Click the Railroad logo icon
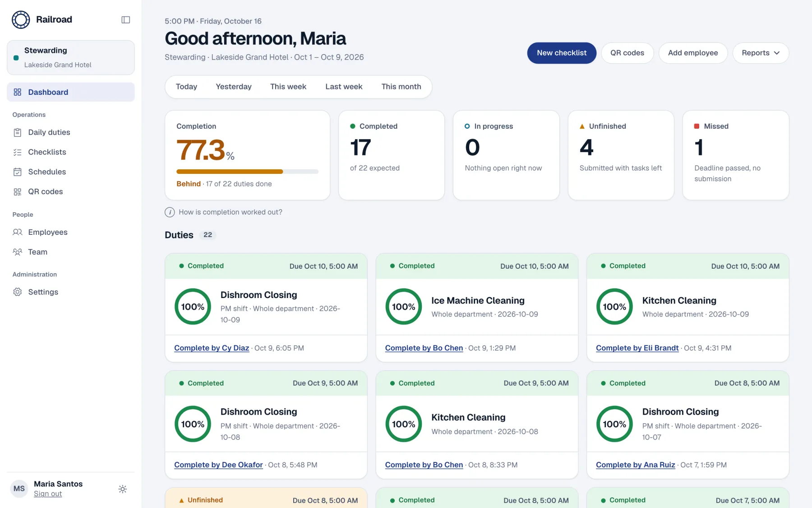812x508 pixels. pyautogui.click(x=21, y=20)
